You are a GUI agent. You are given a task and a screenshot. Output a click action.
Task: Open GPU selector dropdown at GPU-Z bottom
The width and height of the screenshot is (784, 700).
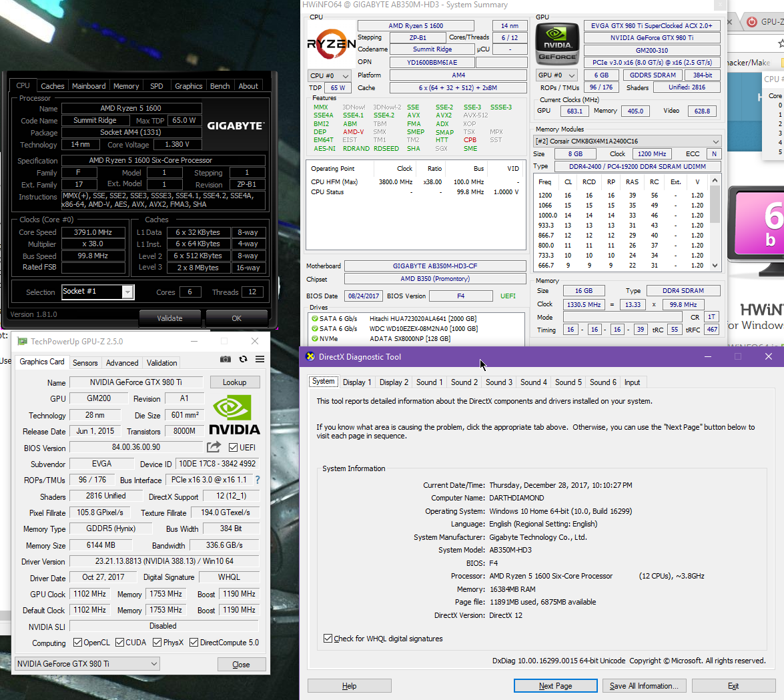coord(87,663)
